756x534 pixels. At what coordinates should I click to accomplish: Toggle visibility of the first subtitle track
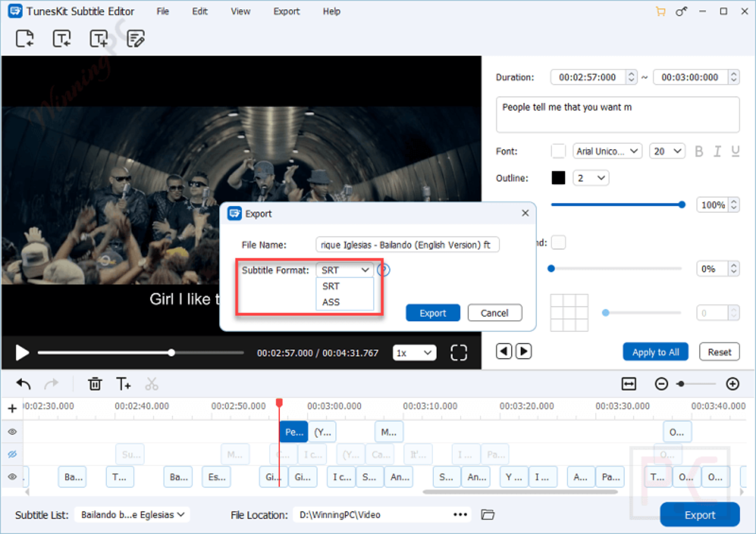tap(12, 432)
